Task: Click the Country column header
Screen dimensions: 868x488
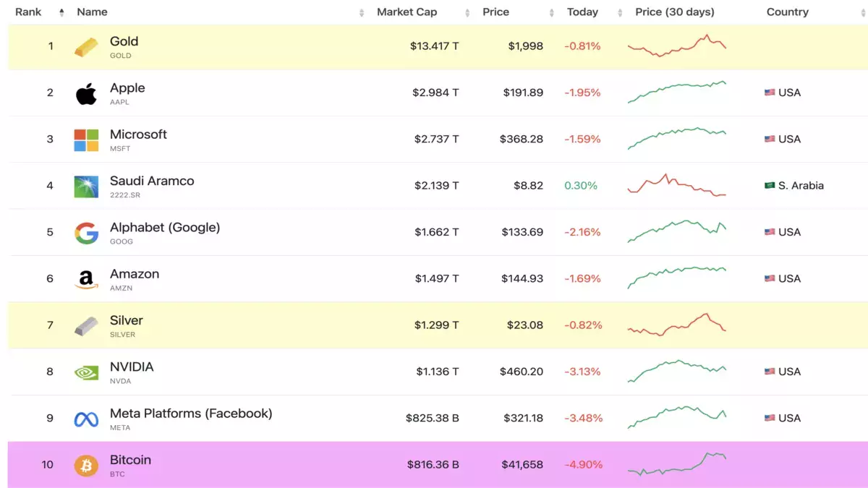Action: click(788, 12)
